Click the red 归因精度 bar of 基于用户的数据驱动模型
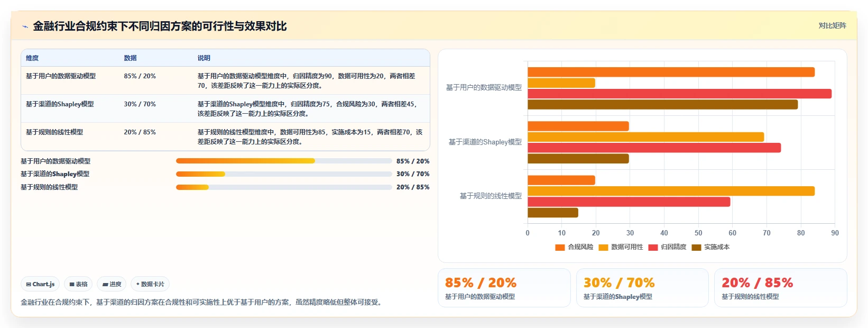 (x=679, y=94)
